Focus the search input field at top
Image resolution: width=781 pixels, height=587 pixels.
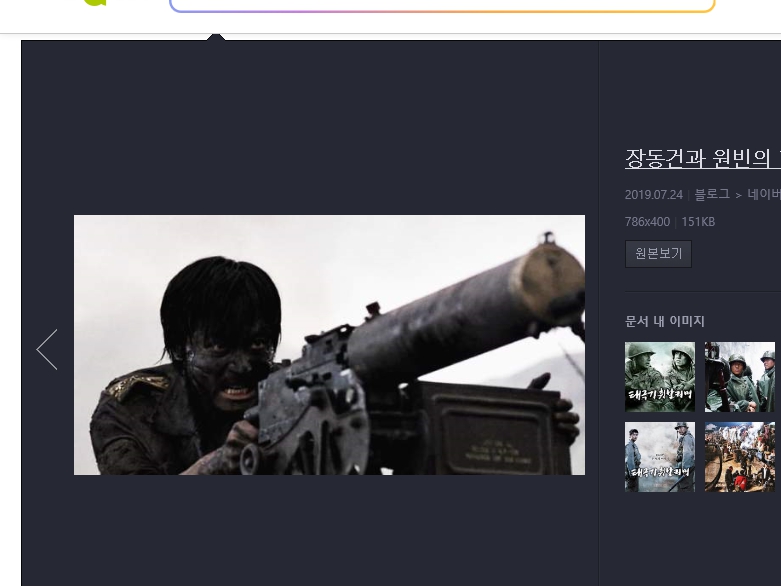pyautogui.click(x=442, y=5)
